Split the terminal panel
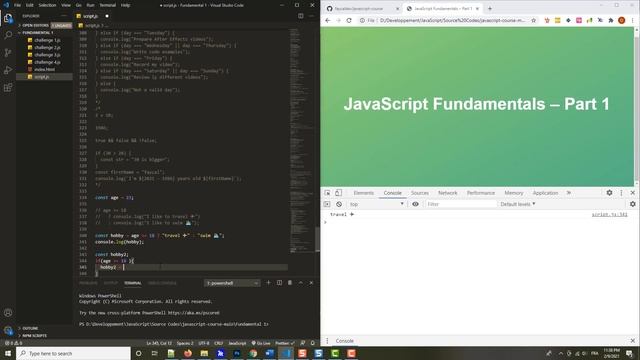640x360 pixels. coord(279,283)
